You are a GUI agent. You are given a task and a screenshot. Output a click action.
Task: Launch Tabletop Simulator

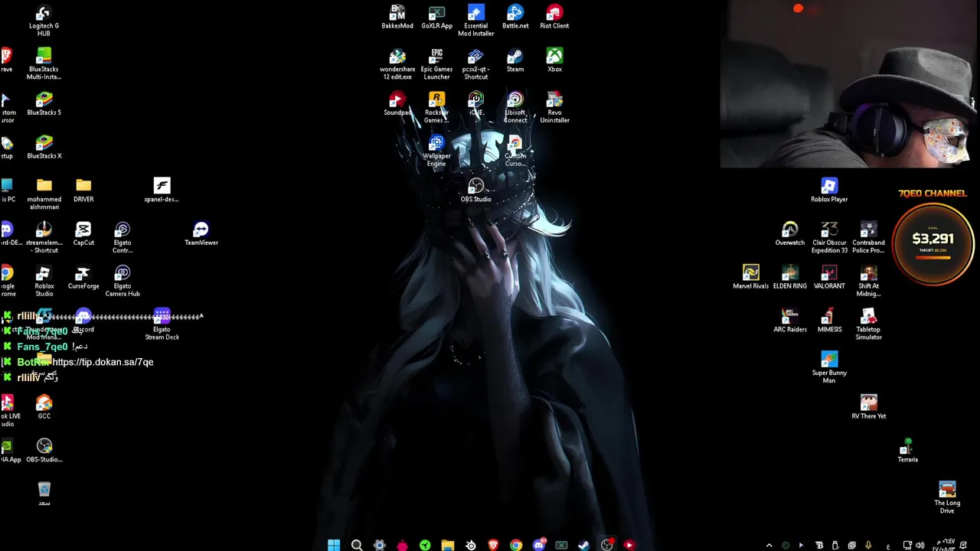tap(868, 325)
